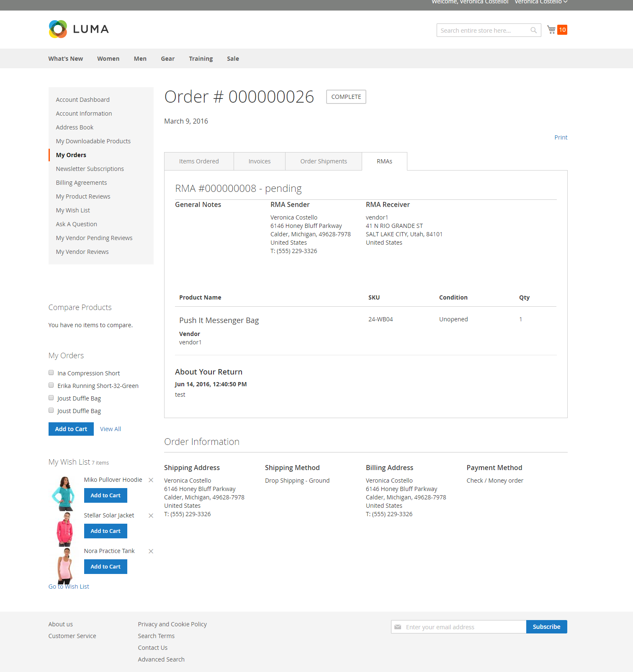Click the COMPLETE order status badge
The width and height of the screenshot is (633, 672).
point(346,97)
